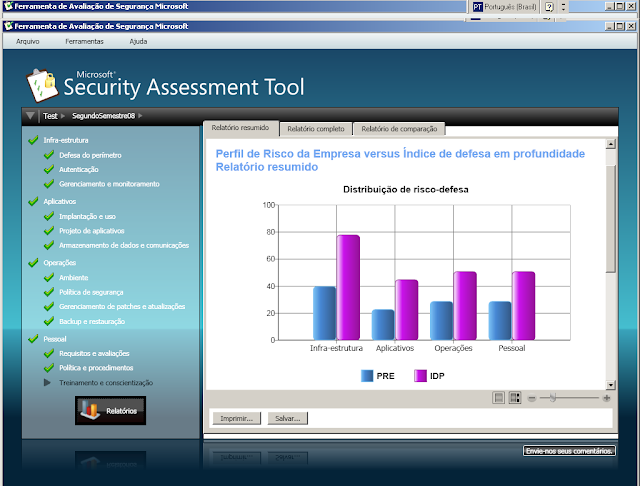Click checkmark icon beside Pessoal
Image resolution: width=640 pixels, height=486 pixels.
[33, 338]
